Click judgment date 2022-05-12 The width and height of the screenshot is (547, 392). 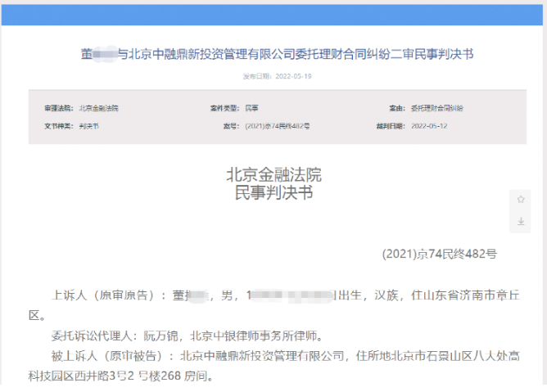point(429,126)
